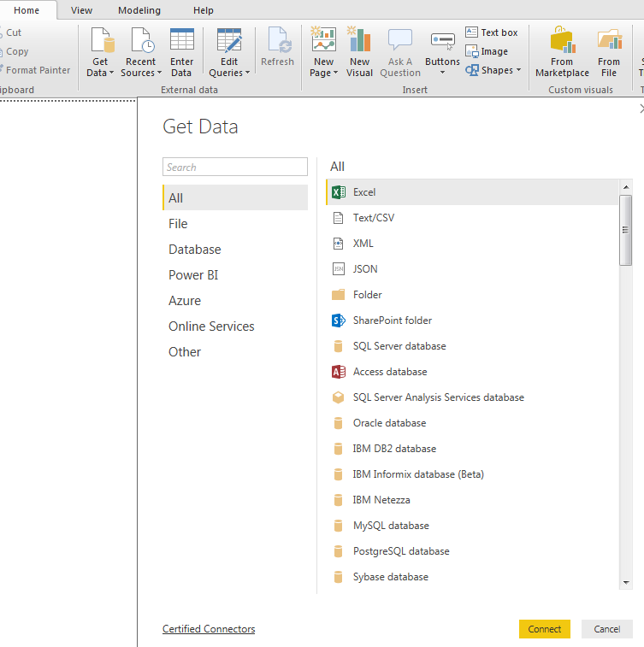
Task: Open Edit Queries from the ribbon
Action: [x=229, y=52]
